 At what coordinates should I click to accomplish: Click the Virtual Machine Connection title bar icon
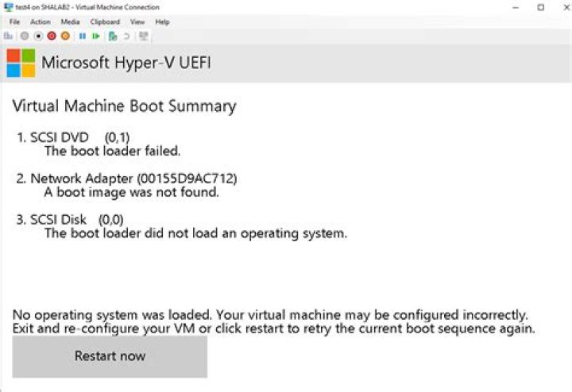pos(8,7)
